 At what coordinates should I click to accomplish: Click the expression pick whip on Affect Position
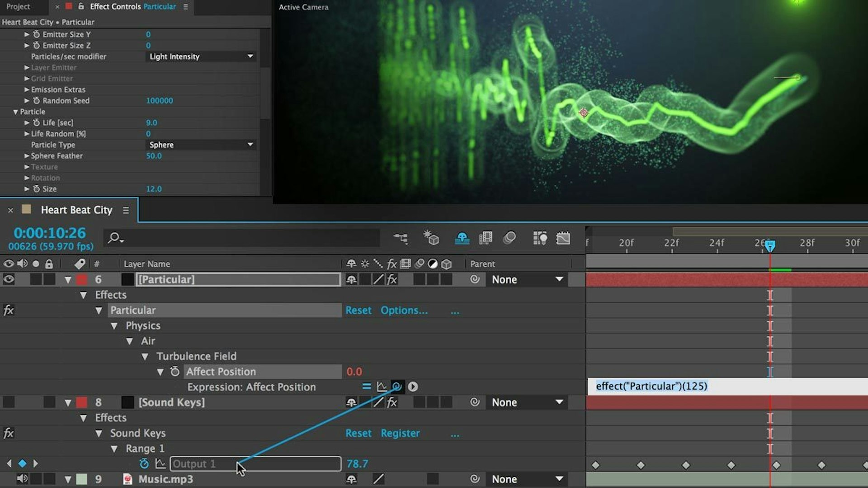point(396,387)
